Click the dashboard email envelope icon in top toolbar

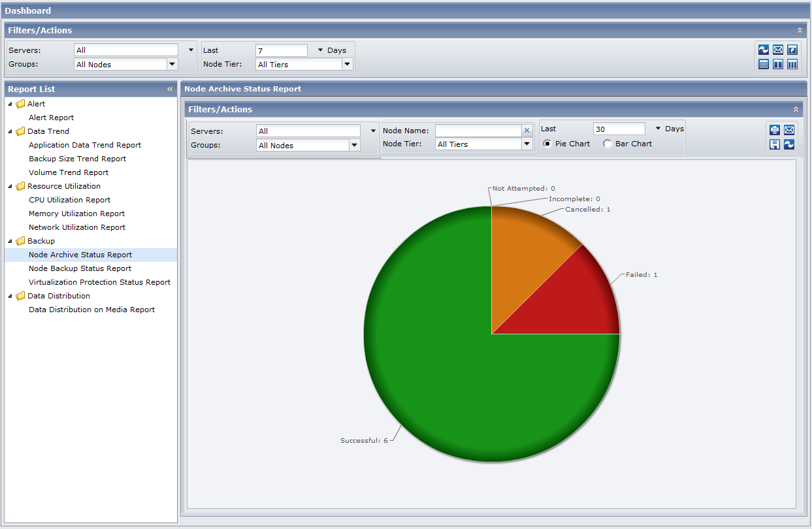(778, 50)
